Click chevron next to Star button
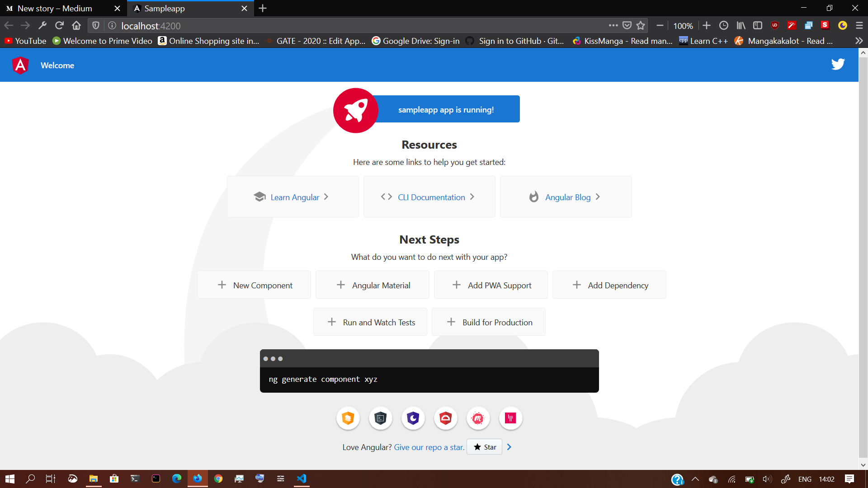This screenshot has height=488, width=868. (x=509, y=447)
